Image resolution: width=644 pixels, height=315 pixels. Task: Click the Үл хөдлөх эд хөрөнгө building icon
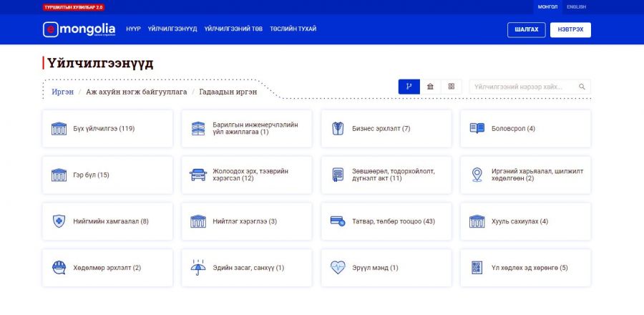[x=477, y=268]
